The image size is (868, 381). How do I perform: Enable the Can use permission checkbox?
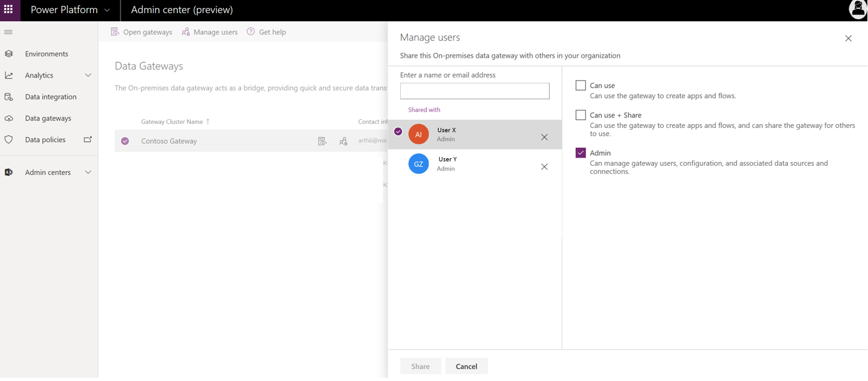(x=580, y=86)
